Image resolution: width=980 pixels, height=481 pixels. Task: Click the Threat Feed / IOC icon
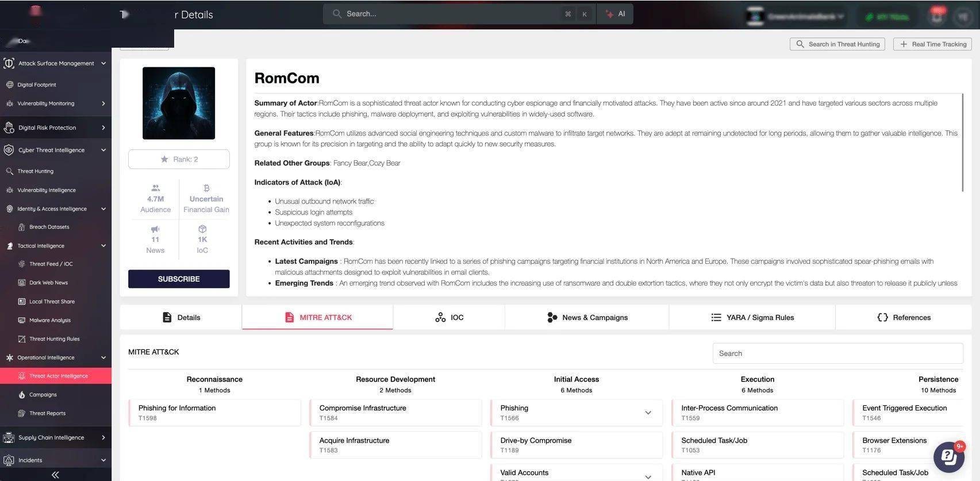(x=21, y=264)
